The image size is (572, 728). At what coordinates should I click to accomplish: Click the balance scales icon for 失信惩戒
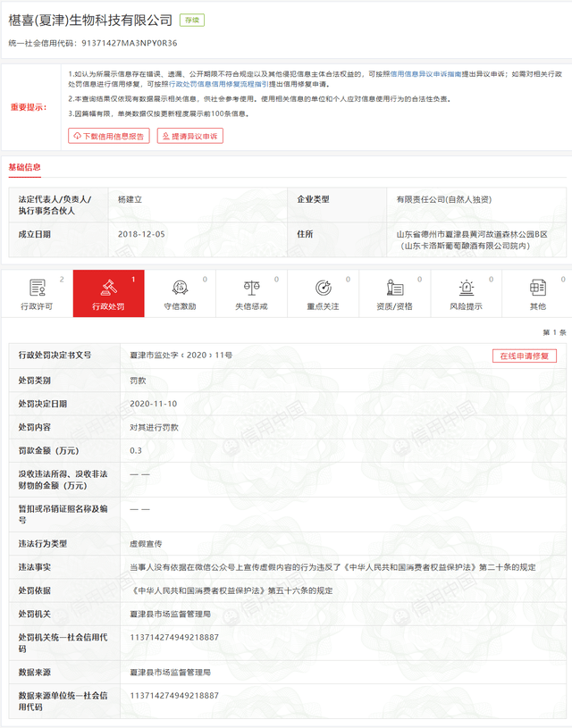[251, 288]
